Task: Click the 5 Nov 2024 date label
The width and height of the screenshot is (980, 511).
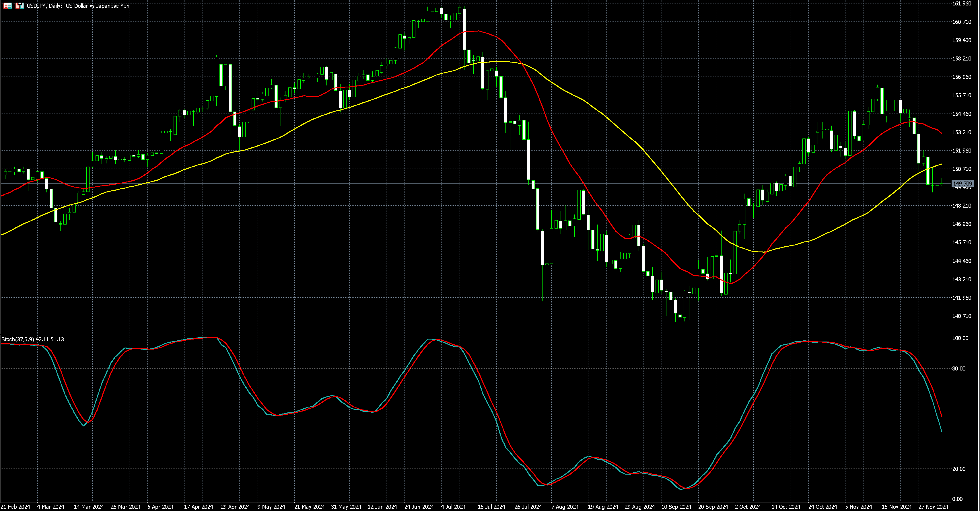Action: pos(859,507)
